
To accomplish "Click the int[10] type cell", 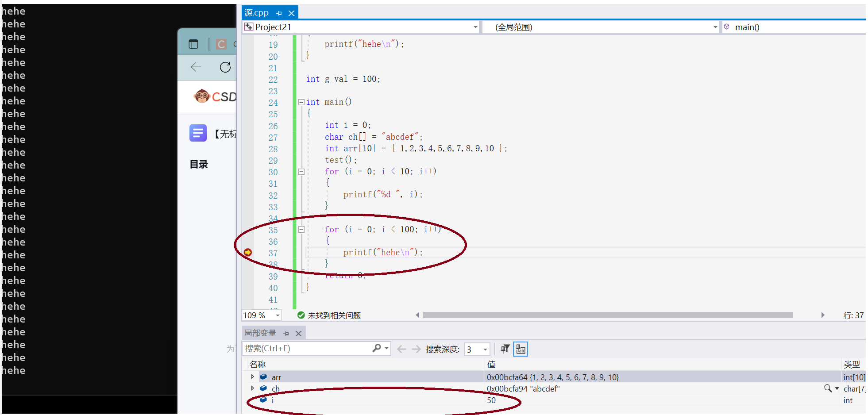I will [854, 377].
